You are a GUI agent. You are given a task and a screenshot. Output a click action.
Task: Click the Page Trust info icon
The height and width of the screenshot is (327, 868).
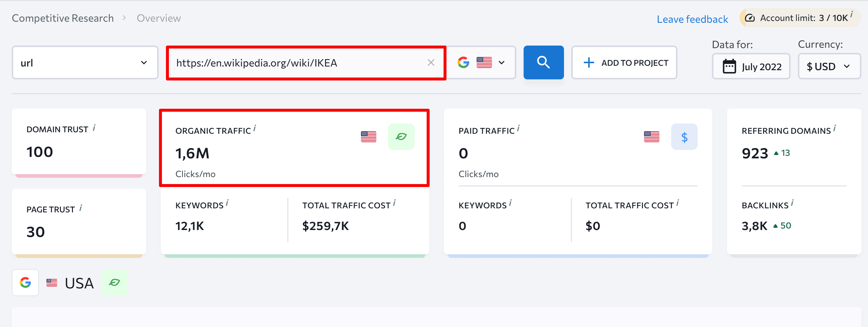[x=81, y=208]
